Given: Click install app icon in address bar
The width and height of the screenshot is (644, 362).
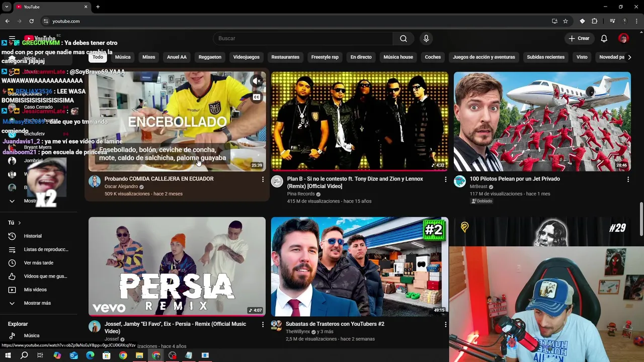Looking at the screenshot, I should [554, 21].
